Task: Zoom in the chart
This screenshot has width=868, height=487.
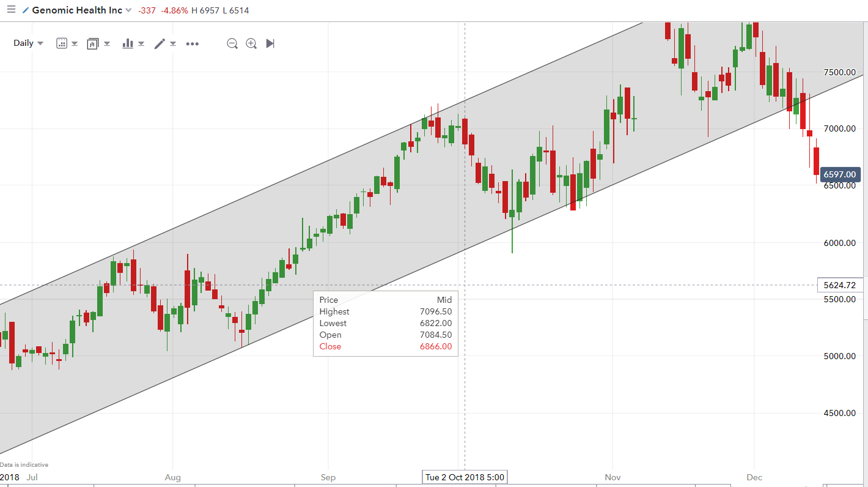Action: 251,43
